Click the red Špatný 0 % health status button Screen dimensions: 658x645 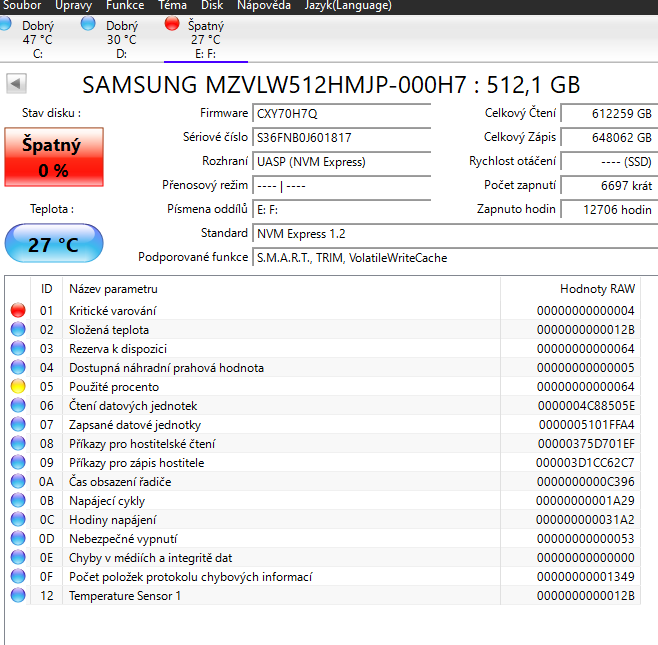point(54,157)
